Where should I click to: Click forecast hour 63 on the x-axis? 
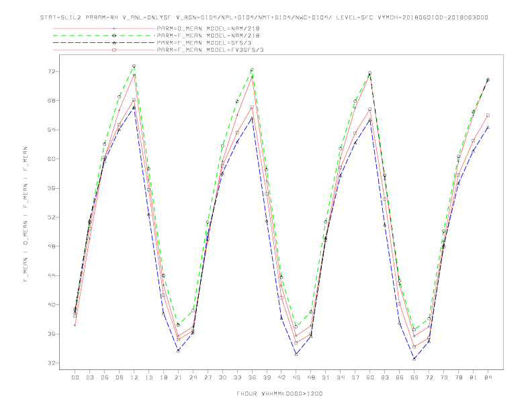point(385,377)
